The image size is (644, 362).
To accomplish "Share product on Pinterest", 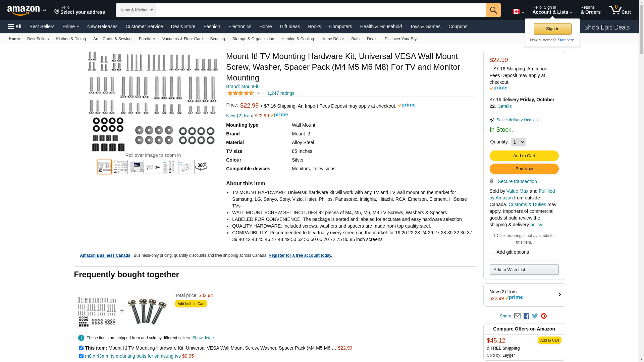I will (544, 316).
